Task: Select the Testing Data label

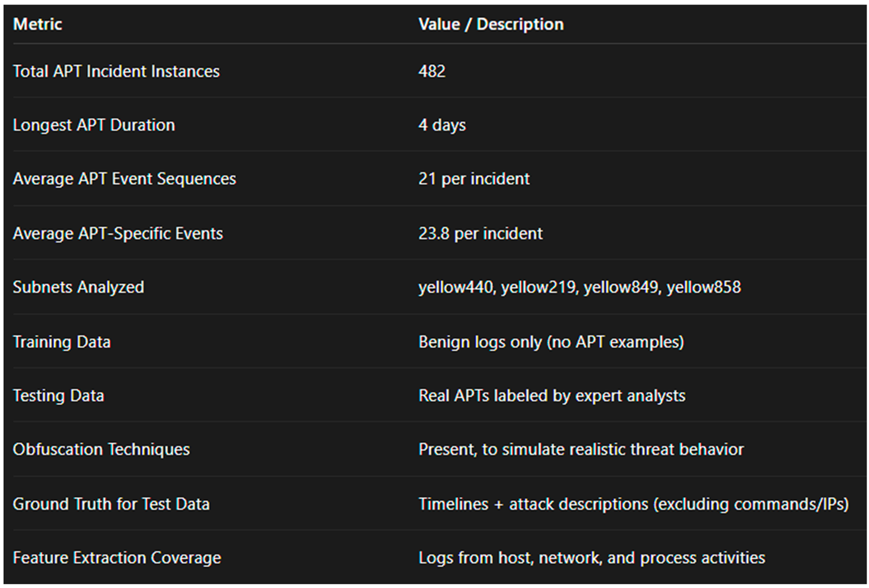Action: pos(58,396)
